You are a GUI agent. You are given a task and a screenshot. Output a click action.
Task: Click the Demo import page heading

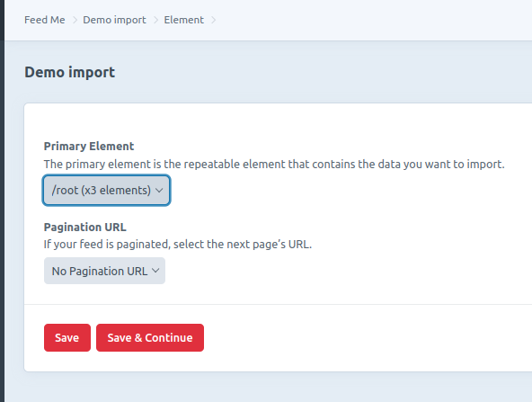tap(69, 72)
